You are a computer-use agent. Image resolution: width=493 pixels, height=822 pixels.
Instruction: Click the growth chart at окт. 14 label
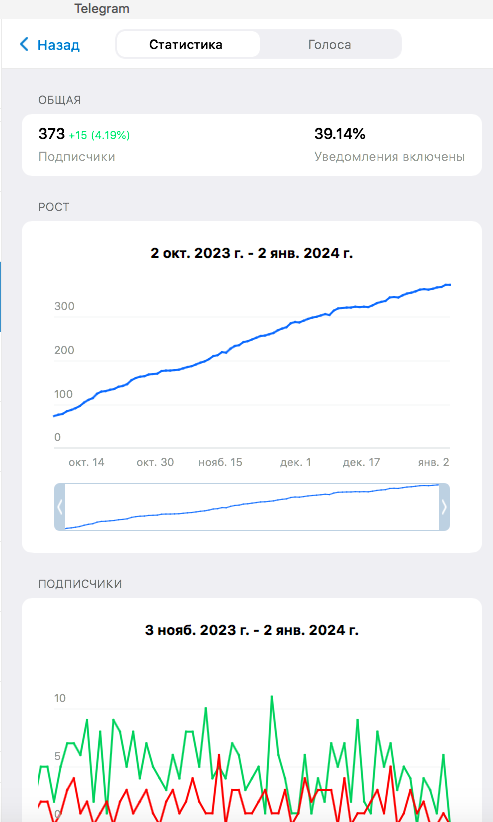point(87,462)
